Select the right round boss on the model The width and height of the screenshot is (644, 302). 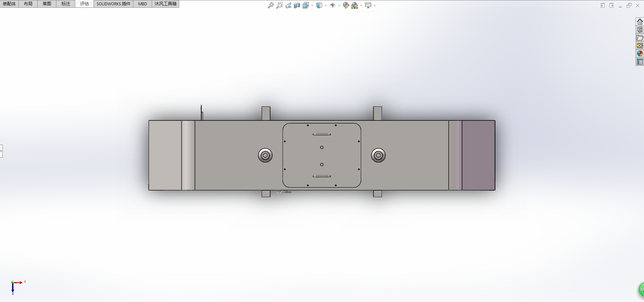coord(378,155)
